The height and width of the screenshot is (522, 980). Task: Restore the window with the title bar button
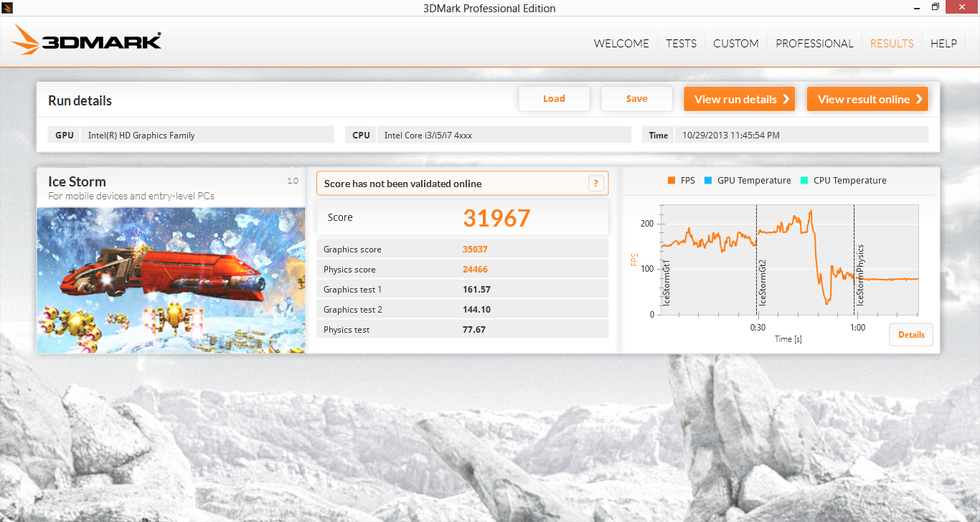coord(936,7)
